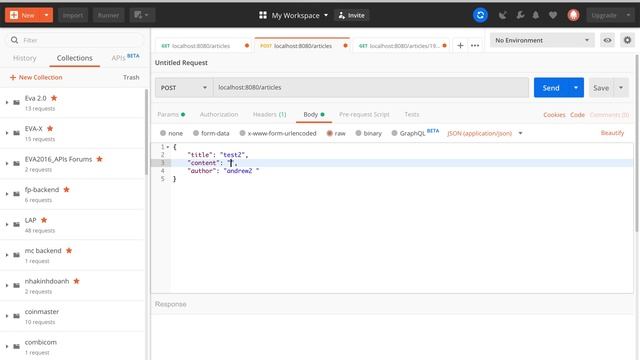Open the nhakinhdoanh collection

pyautogui.click(x=47, y=281)
